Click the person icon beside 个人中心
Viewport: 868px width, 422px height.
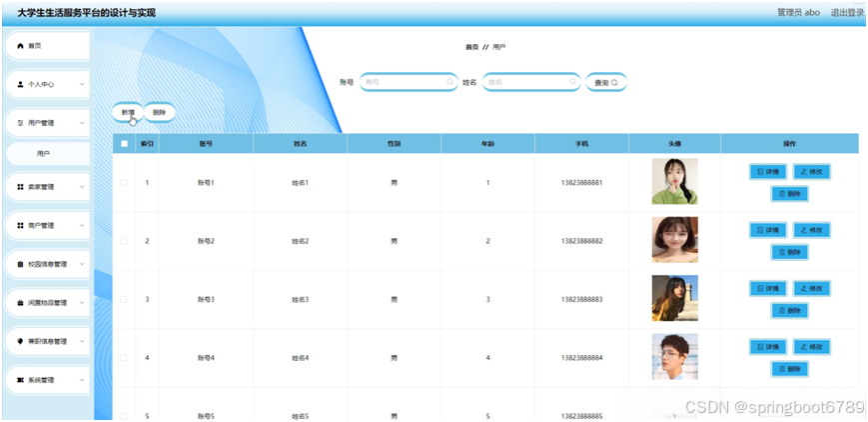tap(21, 84)
